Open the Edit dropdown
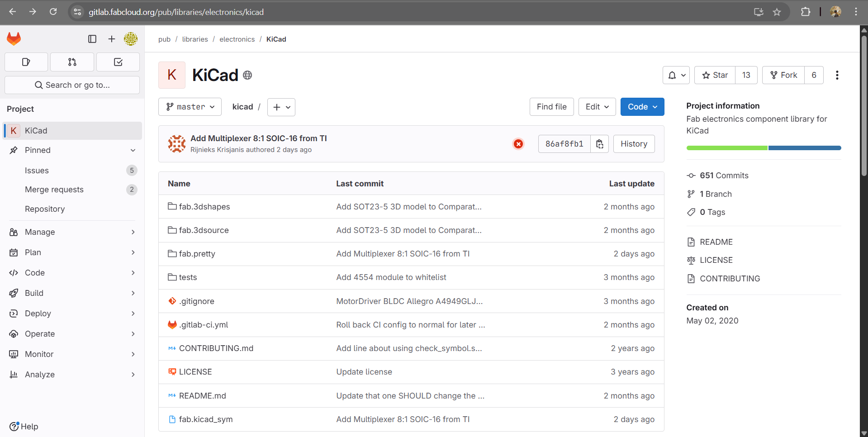 (597, 107)
